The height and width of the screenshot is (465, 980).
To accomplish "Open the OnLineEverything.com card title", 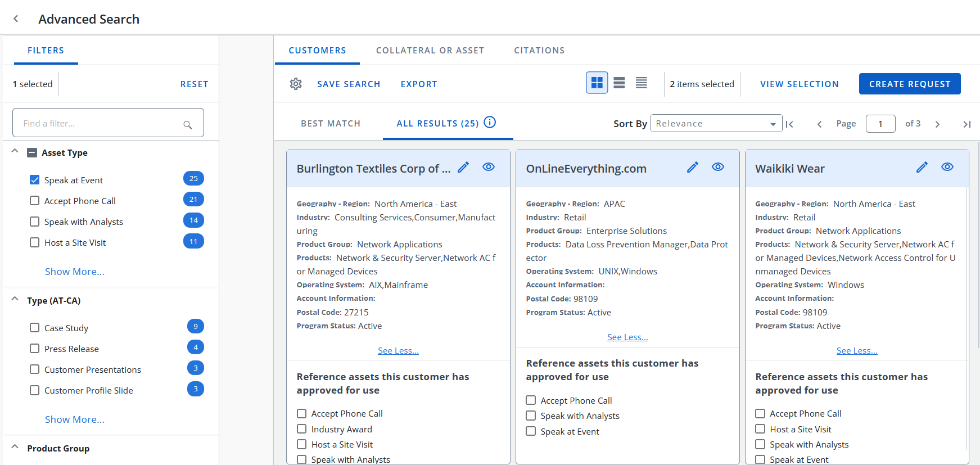I will click(586, 169).
